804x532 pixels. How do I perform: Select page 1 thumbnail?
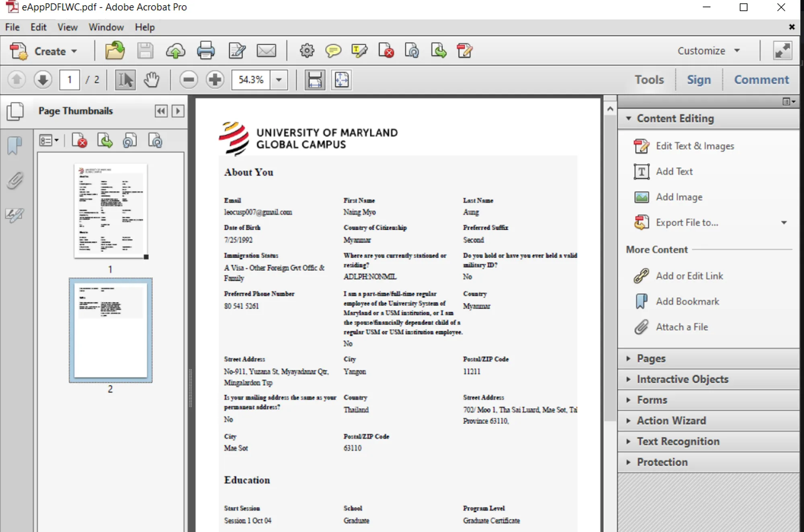(x=111, y=211)
